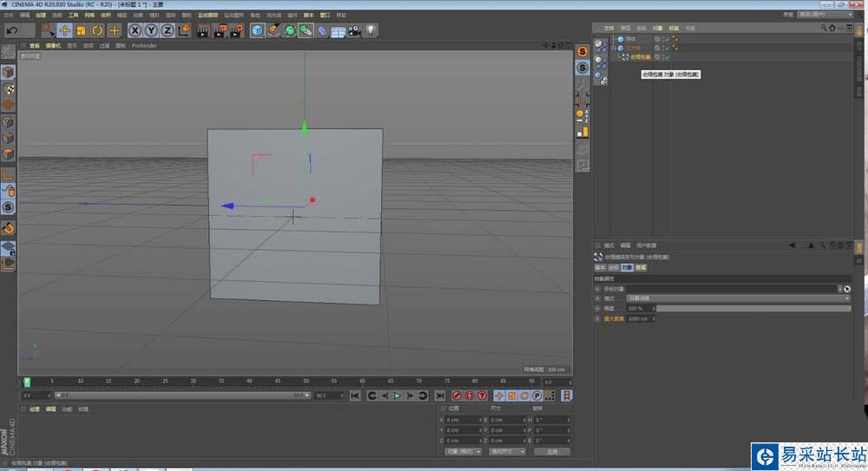Viewport: 868px width, 471px height.
Task: Click the Light bulb icon
Action: pyautogui.click(x=371, y=30)
